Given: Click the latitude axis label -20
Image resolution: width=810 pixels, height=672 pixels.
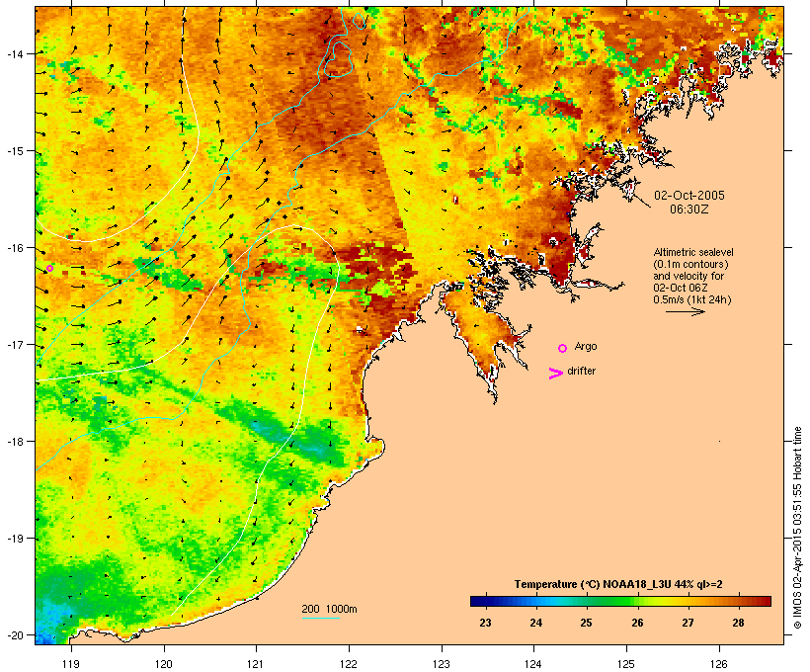Looking at the screenshot, I should point(15,635).
